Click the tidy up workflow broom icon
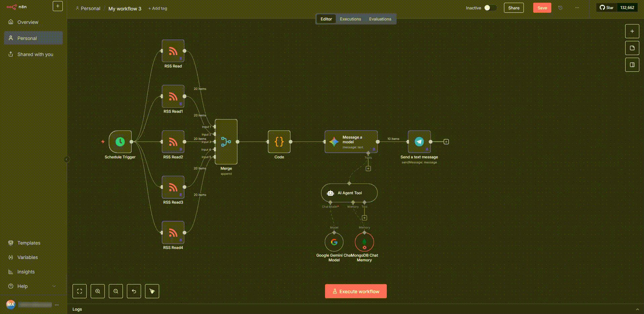Image resolution: width=644 pixels, height=314 pixels. pos(152,291)
